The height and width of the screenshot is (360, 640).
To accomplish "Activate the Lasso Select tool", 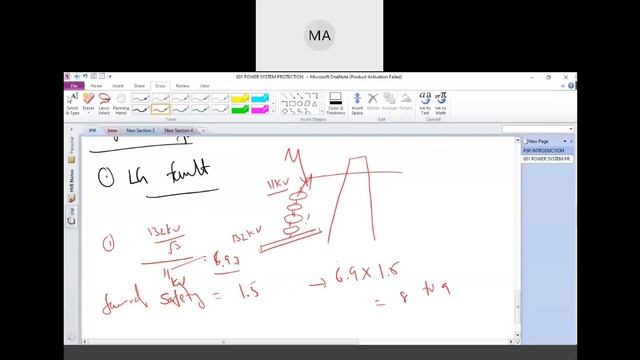I will click(x=104, y=104).
